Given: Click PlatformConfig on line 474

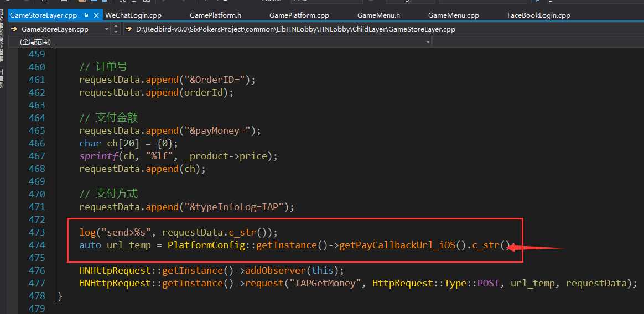Looking at the screenshot, I should coord(206,245).
